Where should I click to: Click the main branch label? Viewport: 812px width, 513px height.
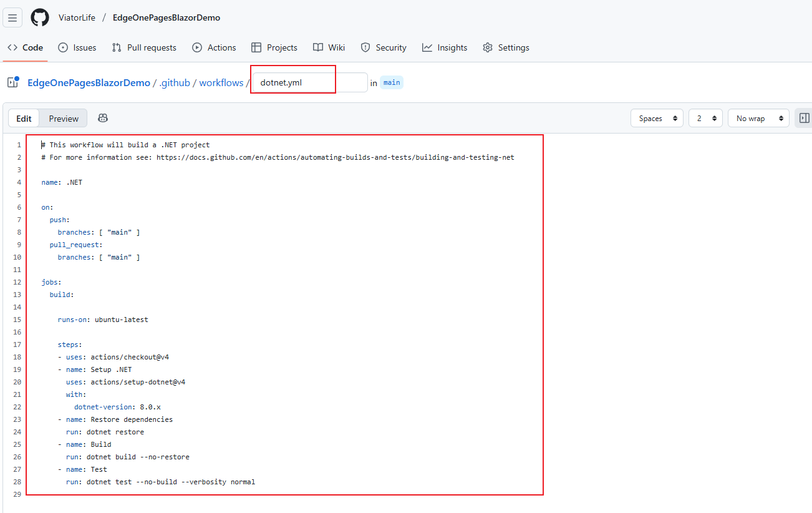[392, 82]
